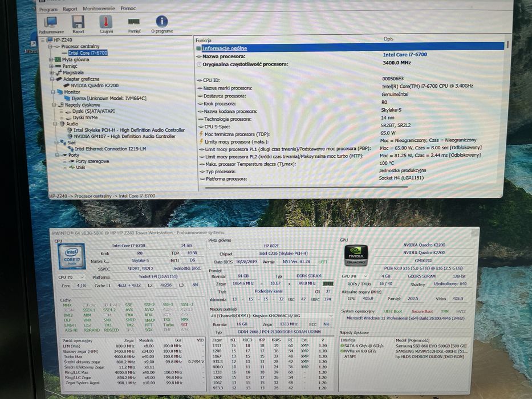This screenshot has width=532, height=399.
Task: Select Porty szeregowe tree item
Action: click(x=92, y=161)
